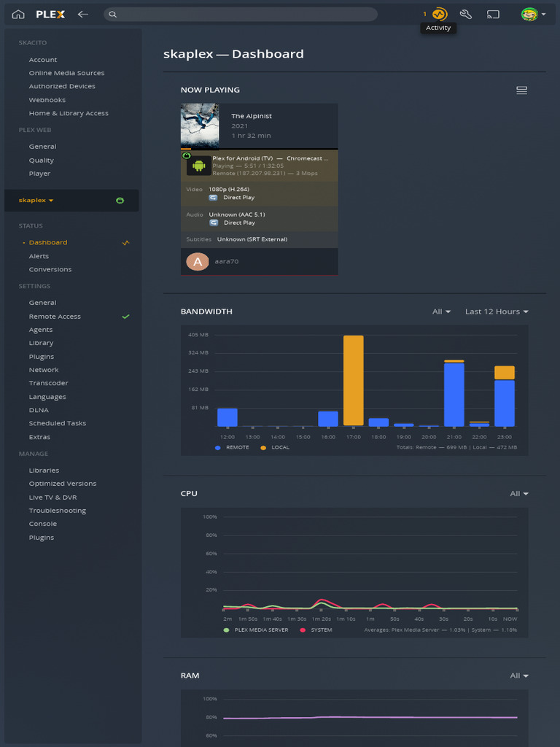Open the Cast device icon
The image size is (560, 747).
coord(493,15)
